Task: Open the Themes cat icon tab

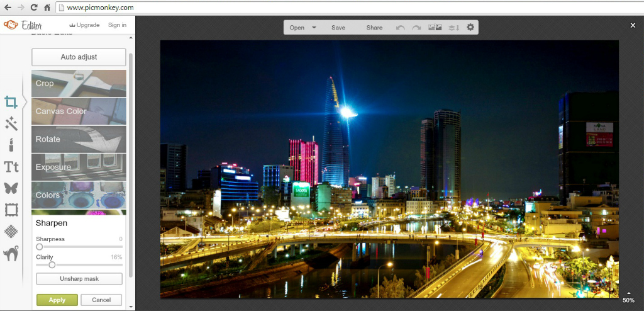Action: pyautogui.click(x=11, y=254)
